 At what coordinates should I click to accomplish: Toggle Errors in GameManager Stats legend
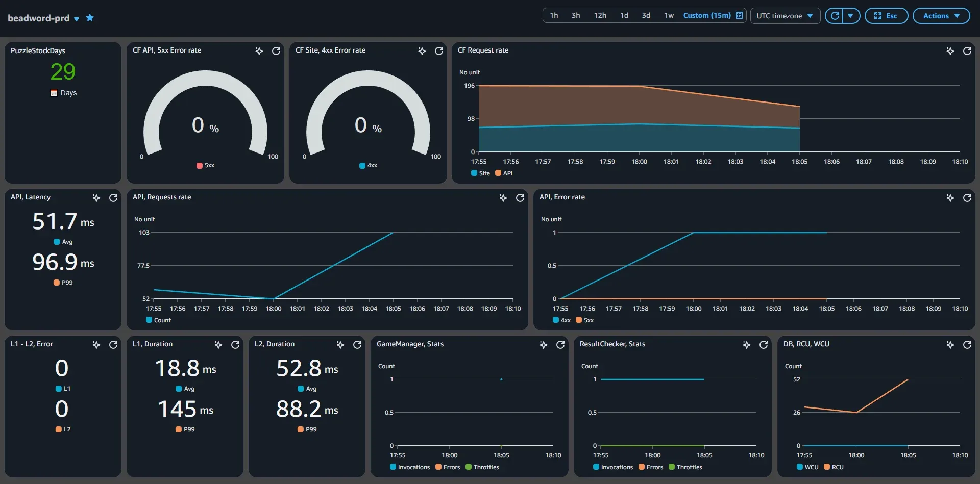448,467
